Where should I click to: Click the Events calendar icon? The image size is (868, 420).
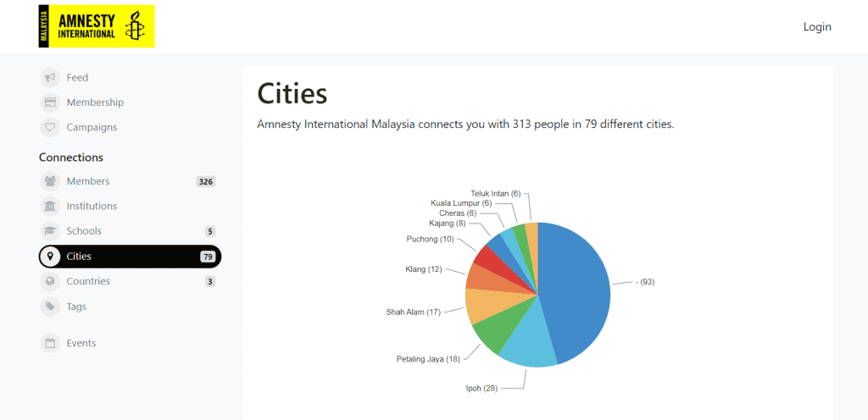[50, 343]
